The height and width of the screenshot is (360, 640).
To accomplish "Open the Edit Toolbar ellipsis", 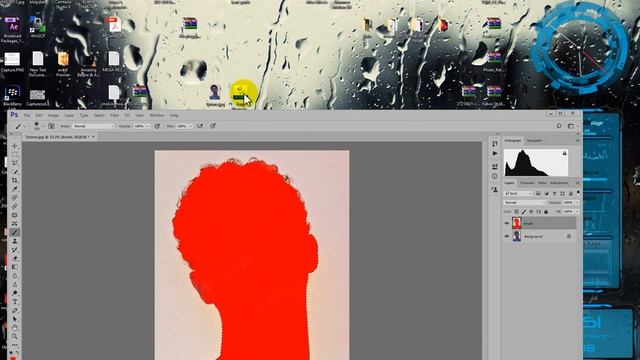I will point(15,344).
